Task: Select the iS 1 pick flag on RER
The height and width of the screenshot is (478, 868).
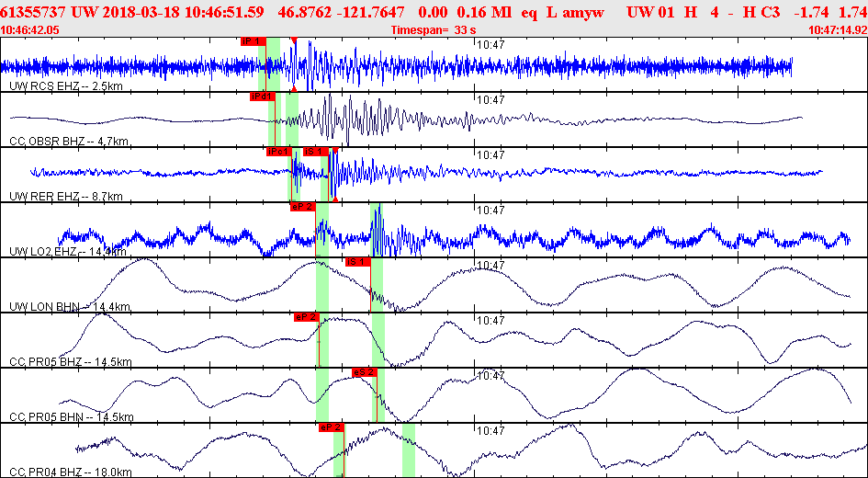Action: [x=316, y=152]
